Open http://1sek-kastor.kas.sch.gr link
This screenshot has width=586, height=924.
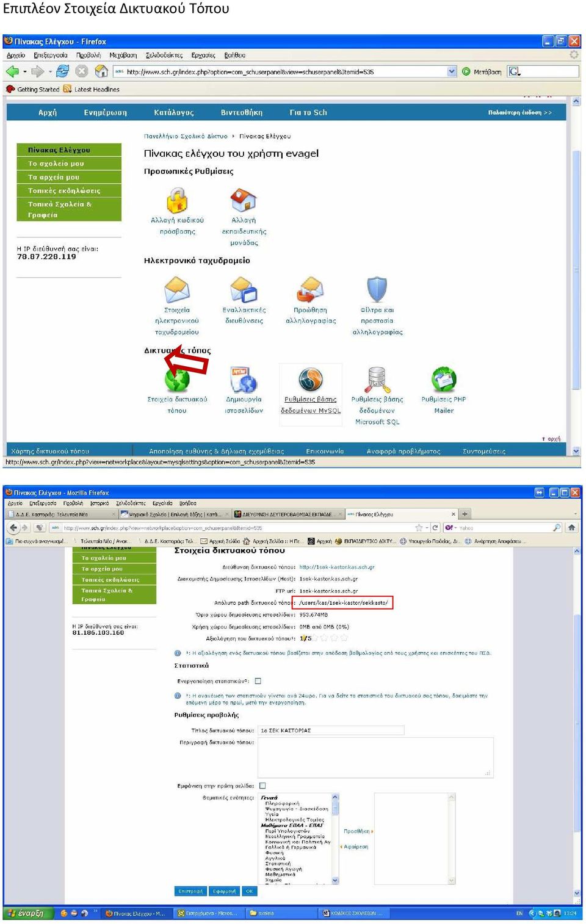(x=337, y=567)
